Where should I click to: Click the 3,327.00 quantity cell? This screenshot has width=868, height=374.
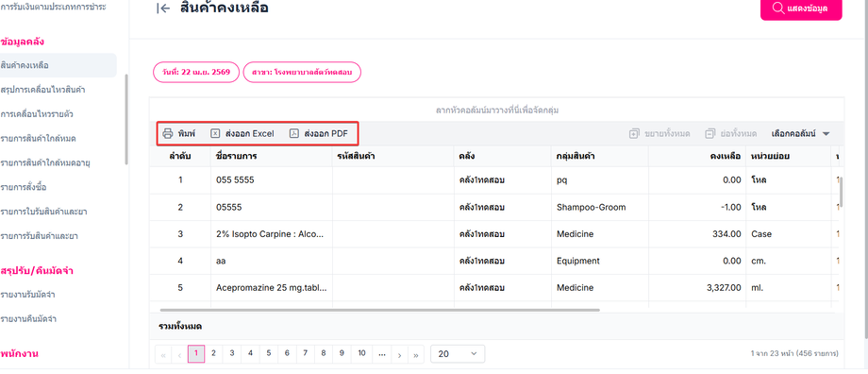pos(697,287)
